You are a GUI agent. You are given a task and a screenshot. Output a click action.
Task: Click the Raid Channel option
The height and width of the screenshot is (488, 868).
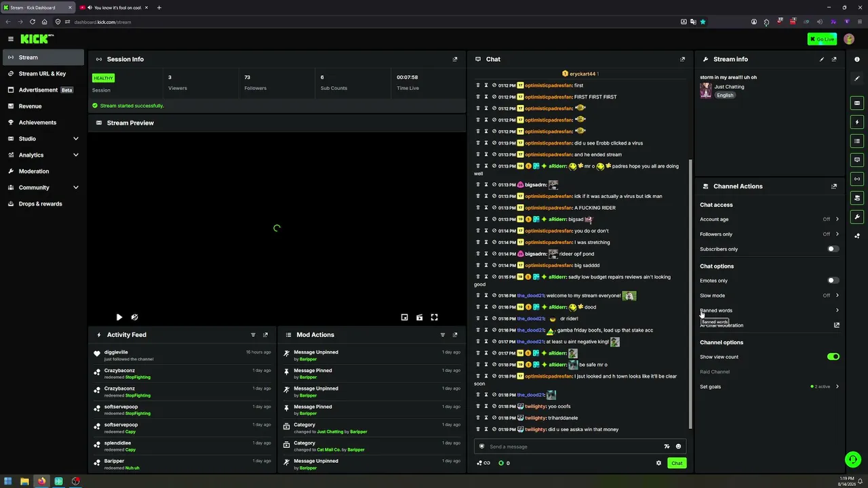click(x=715, y=372)
